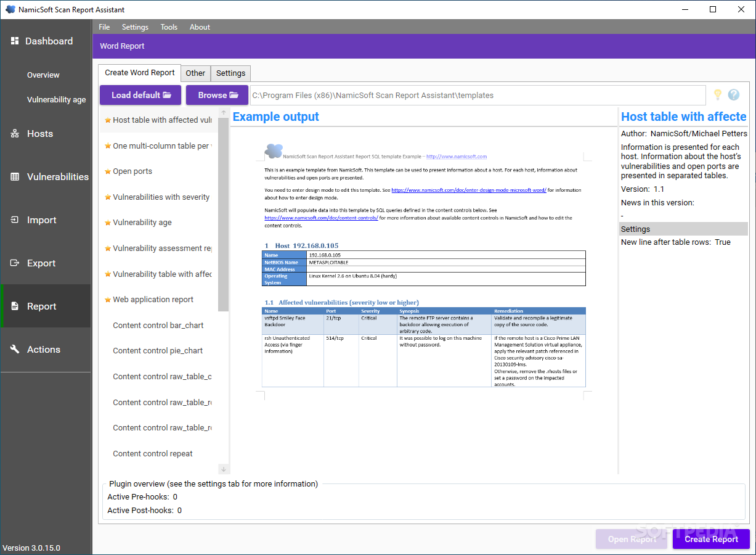Open the Tools menu

169,27
